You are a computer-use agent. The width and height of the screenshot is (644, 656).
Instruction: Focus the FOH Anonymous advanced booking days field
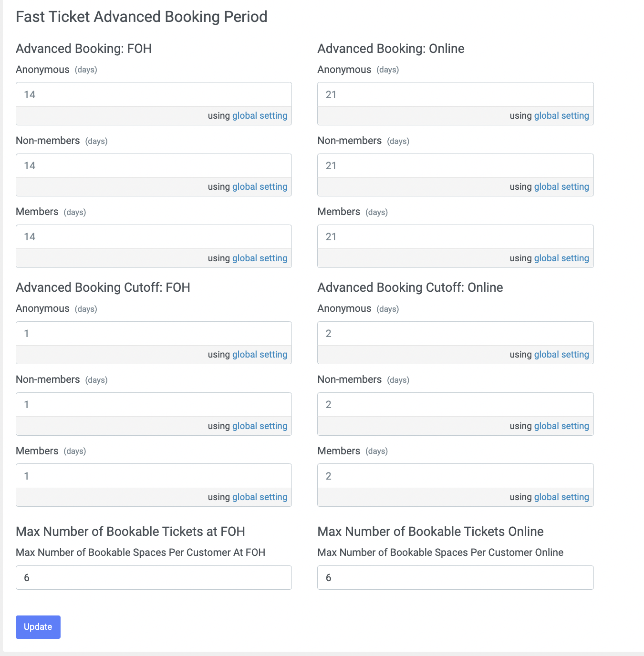click(154, 94)
